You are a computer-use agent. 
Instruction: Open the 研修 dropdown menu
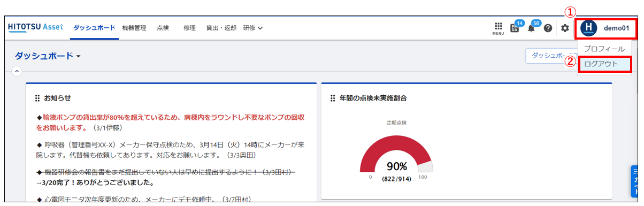(x=253, y=28)
